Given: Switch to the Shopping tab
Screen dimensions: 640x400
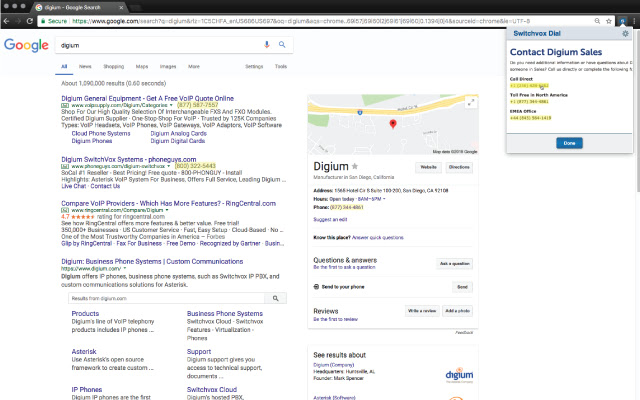Looking at the screenshot, I should (x=113, y=67).
